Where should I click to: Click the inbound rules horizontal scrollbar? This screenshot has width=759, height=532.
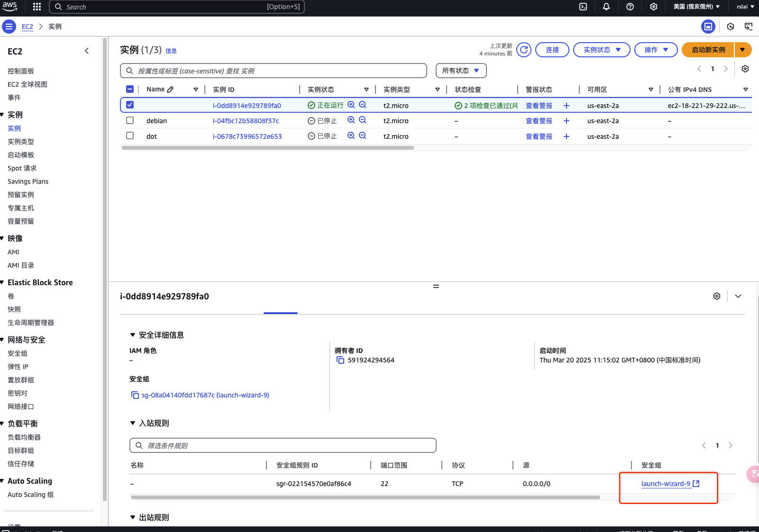366,497
